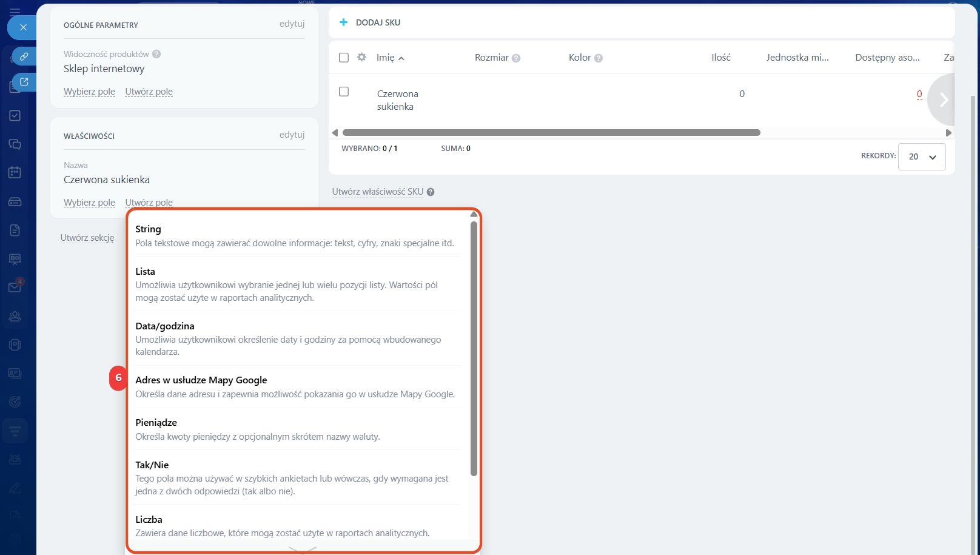
Task: Open the REKORDY 20 page size dropdown
Action: click(921, 156)
